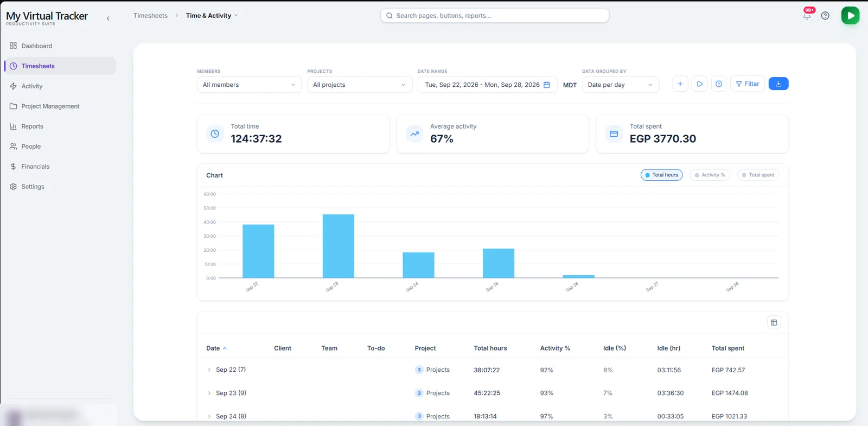Open the Time & Activity breadcrumb dropdown
The height and width of the screenshot is (426, 868).
tap(212, 16)
